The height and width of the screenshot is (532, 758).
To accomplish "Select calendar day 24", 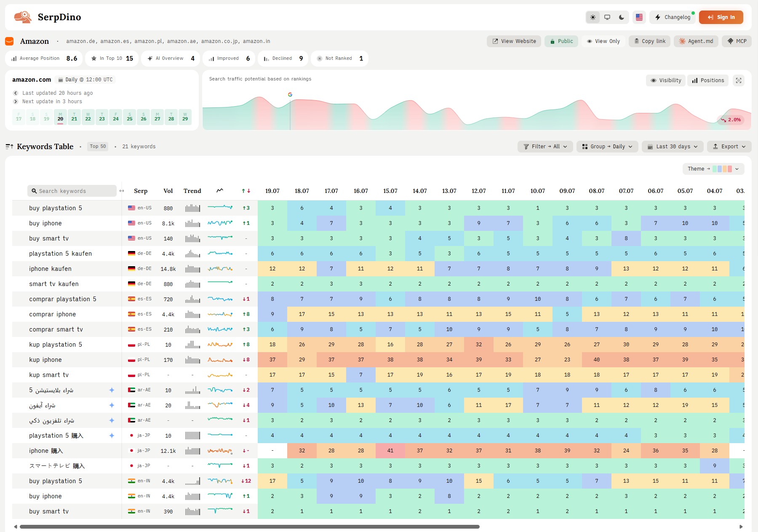I will click(x=116, y=117).
